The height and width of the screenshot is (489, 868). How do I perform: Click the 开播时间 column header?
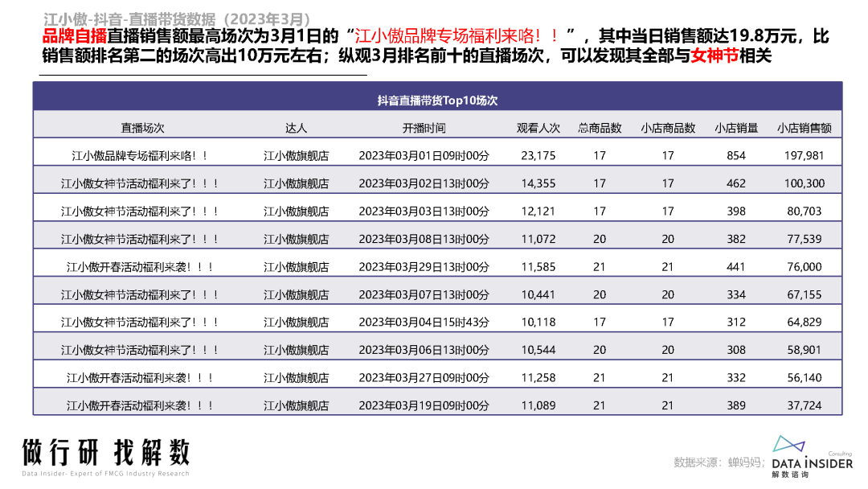coord(424,128)
